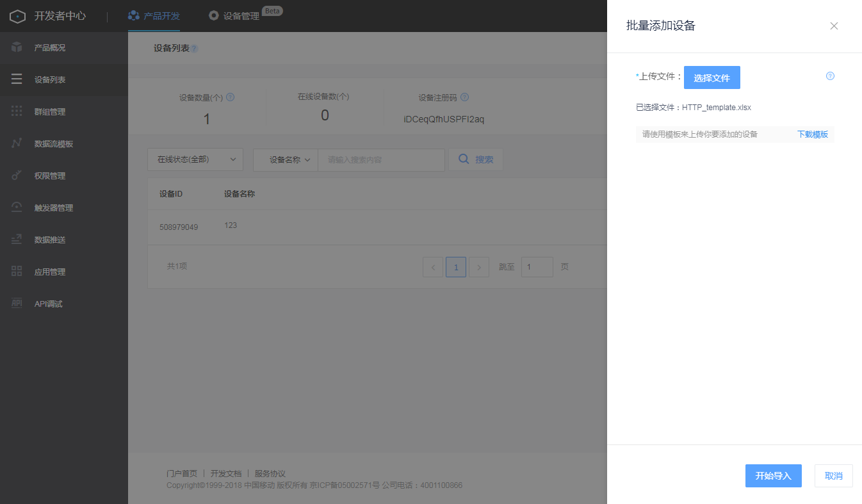The height and width of the screenshot is (504, 862).
Task: Select page 1 in pagination
Action: 456,267
